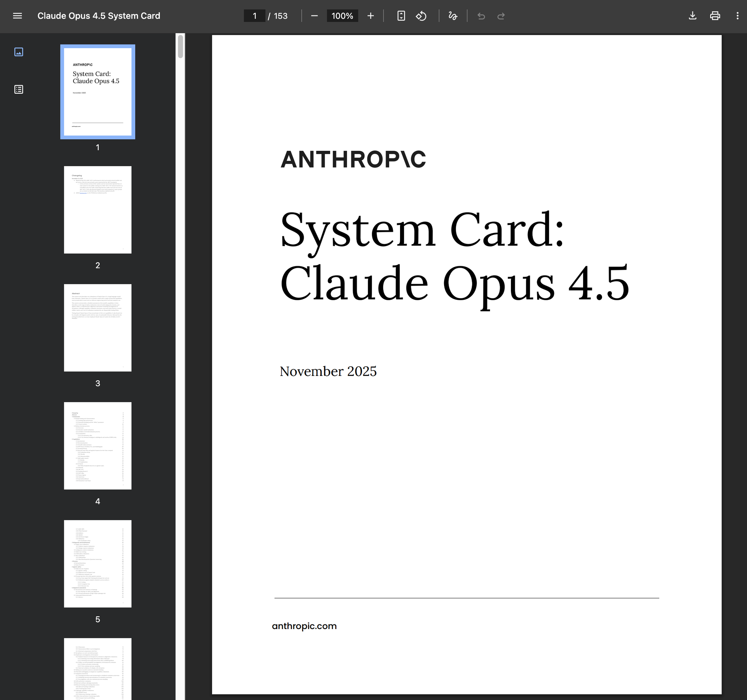
Task: Toggle the sidebar with hamburger menu icon
Action: coord(17,16)
